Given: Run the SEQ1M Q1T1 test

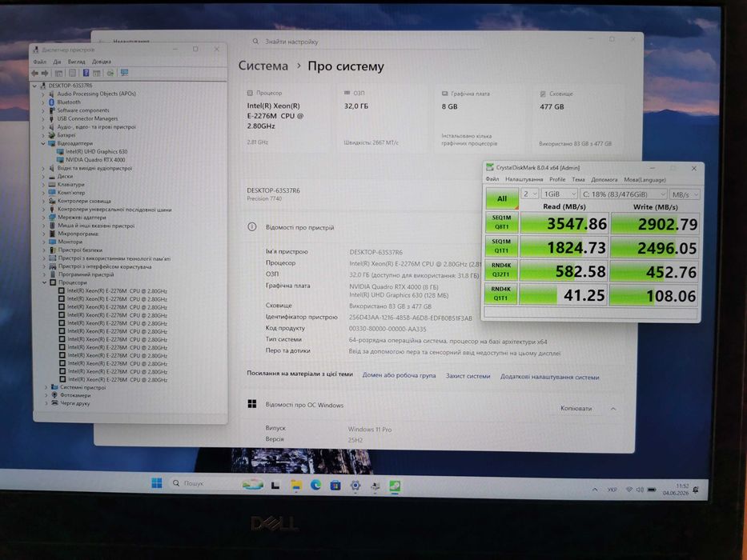Looking at the screenshot, I should [x=501, y=246].
